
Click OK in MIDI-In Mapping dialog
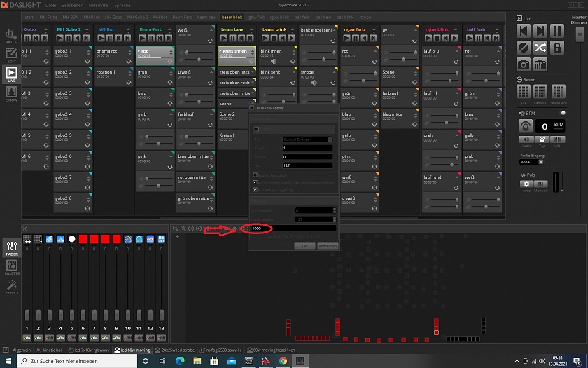[304, 245]
